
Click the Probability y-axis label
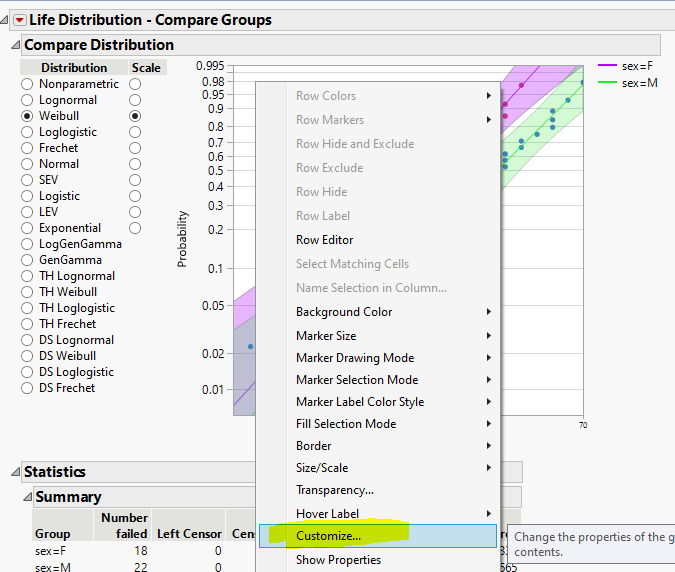(x=182, y=238)
